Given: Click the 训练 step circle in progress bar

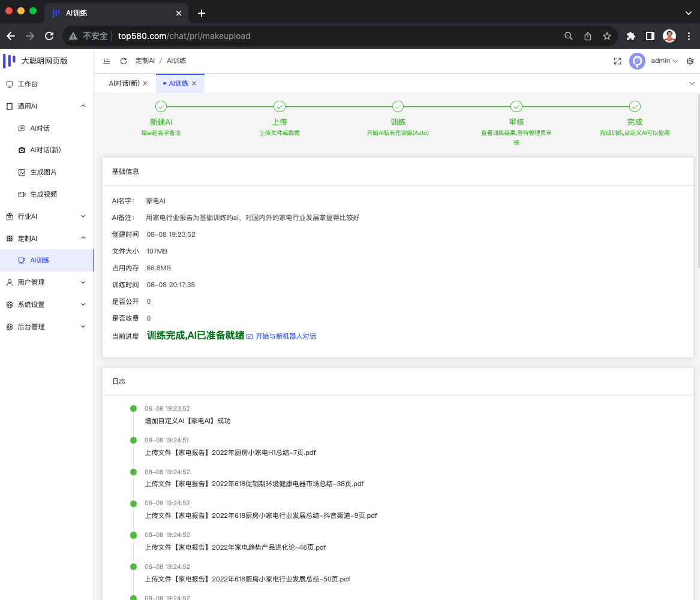Looking at the screenshot, I should click(x=398, y=107).
